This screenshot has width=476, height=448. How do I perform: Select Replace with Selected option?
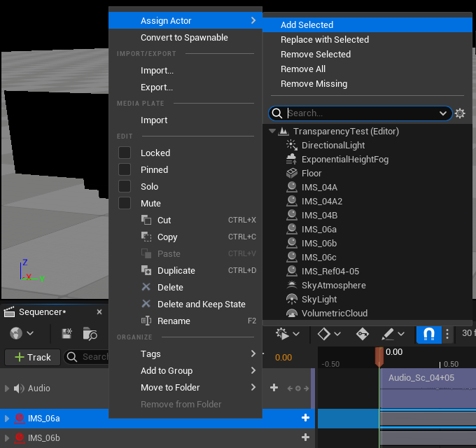pos(325,39)
